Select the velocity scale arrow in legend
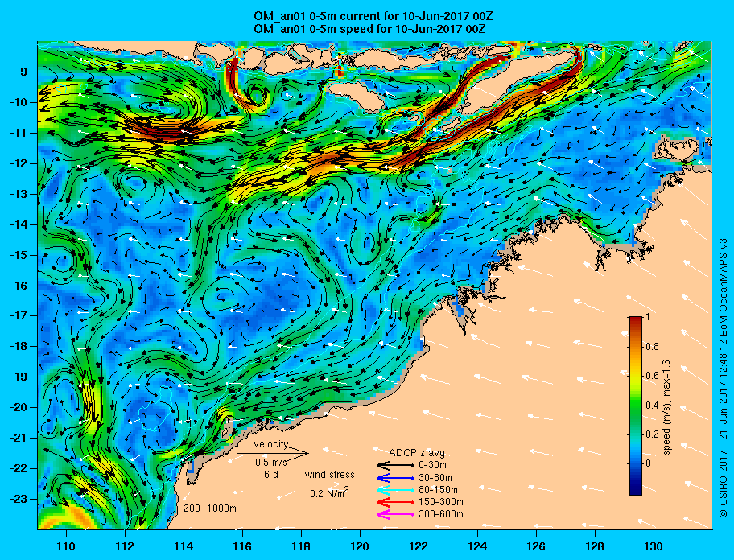734x560 pixels. tap(273, 453)
